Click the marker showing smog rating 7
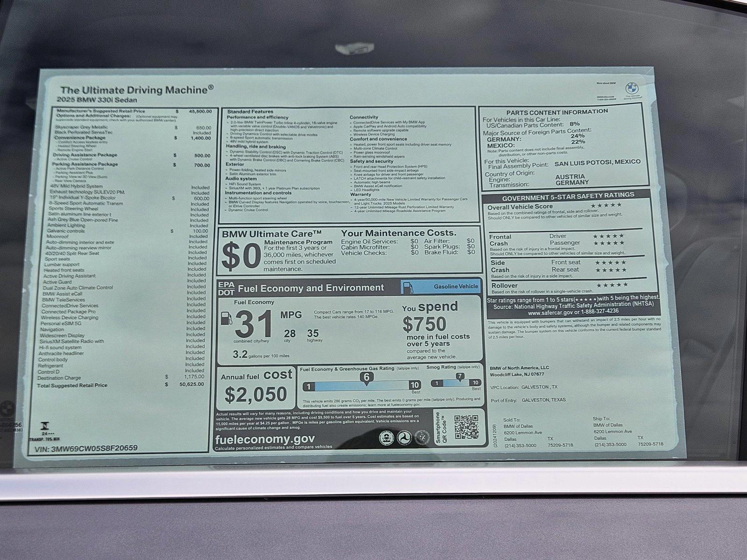 click(x=460, y=377)
